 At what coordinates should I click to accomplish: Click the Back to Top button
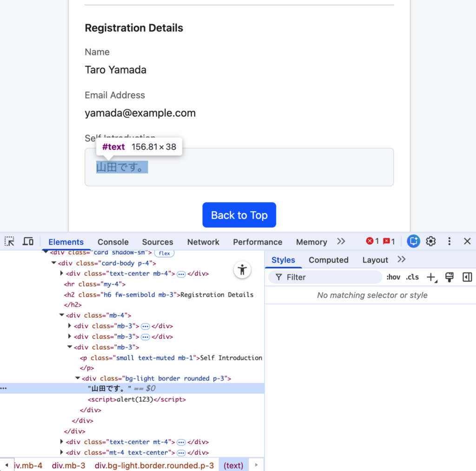[x=239, y=215]
